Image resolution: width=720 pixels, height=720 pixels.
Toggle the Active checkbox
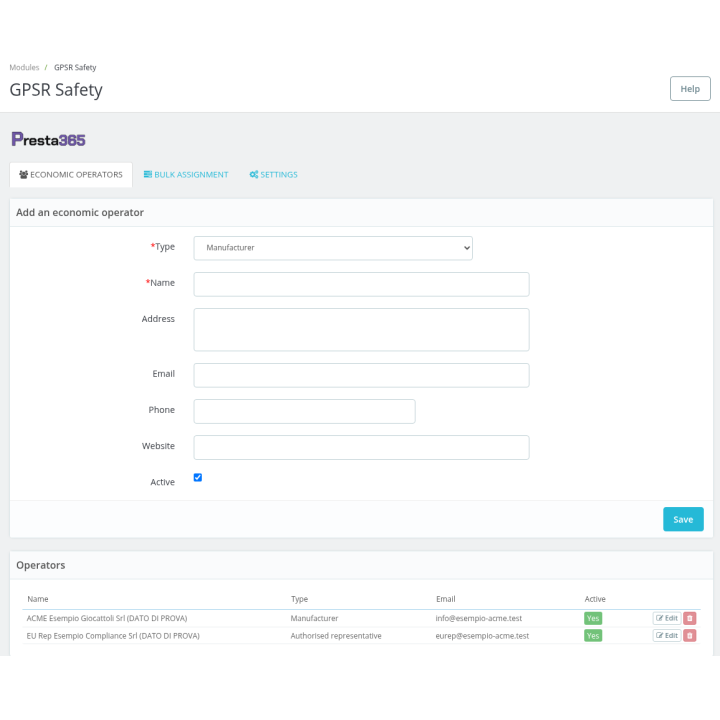(x=198, y=478)
